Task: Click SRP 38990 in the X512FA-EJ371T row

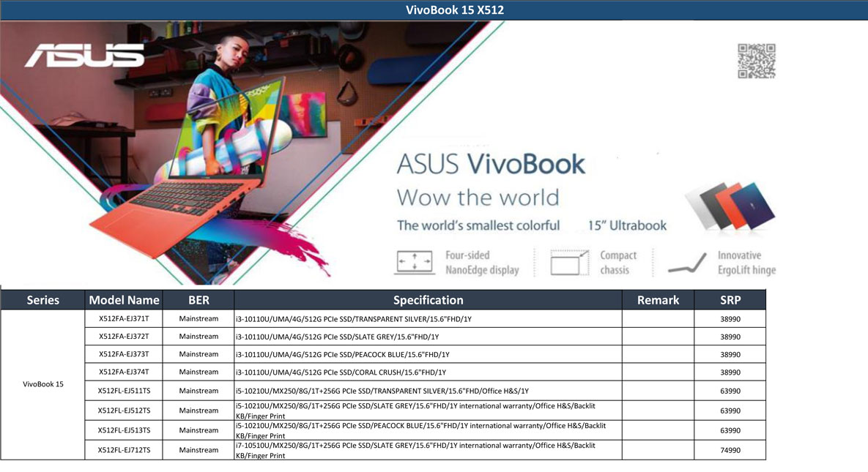Action: pyautogui.click(x=730, y=319)
